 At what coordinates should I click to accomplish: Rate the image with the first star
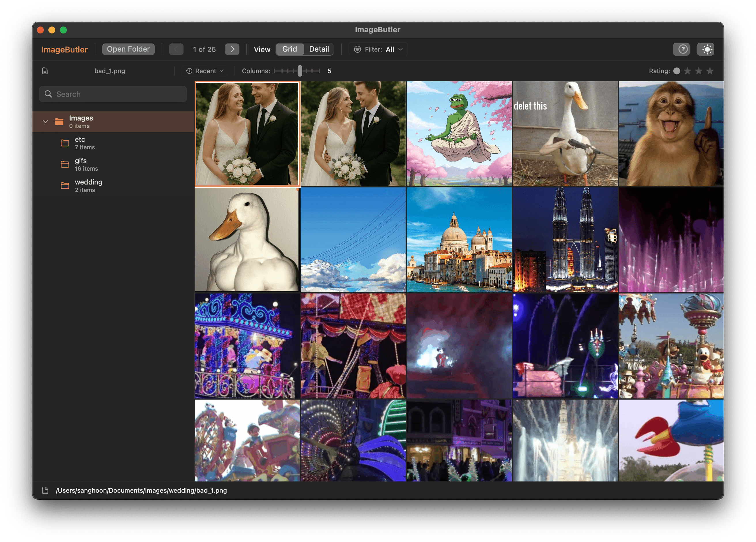[687, 71]
